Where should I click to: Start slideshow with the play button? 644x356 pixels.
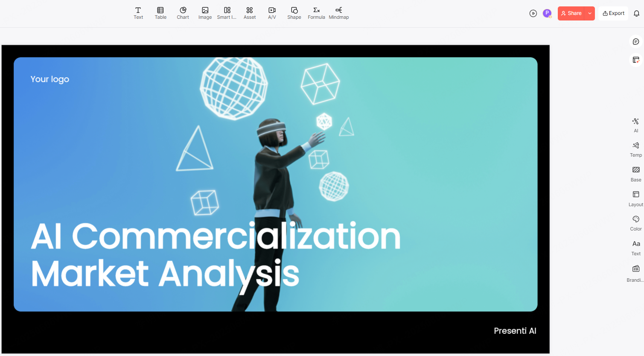(533, 13)
